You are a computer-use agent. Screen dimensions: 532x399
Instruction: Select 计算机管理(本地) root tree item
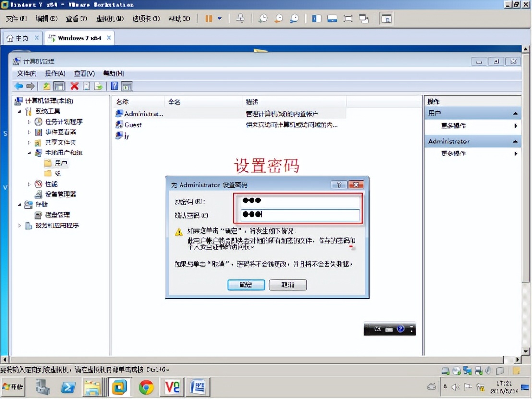pyautogui.click(x=44, y=101)
